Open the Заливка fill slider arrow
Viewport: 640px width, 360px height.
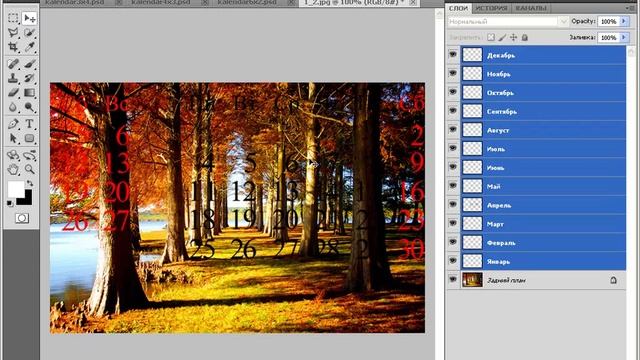point(624,38)
